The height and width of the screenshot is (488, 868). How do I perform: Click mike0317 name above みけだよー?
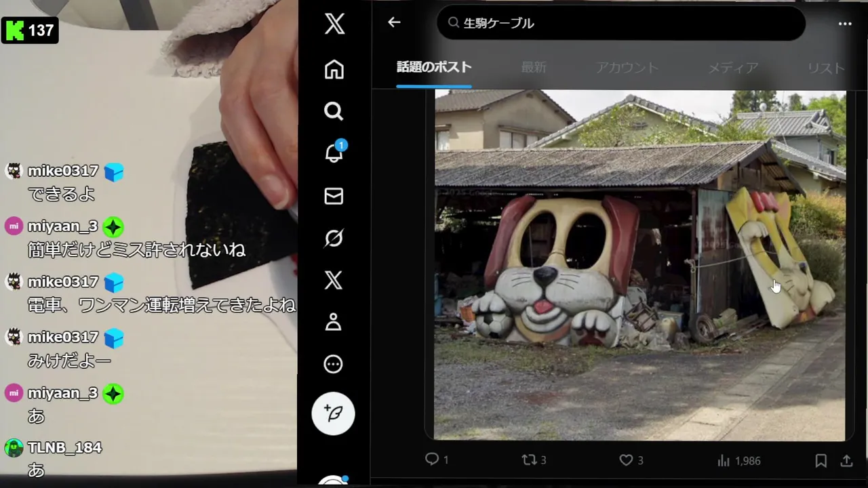(x=63, y=338)
